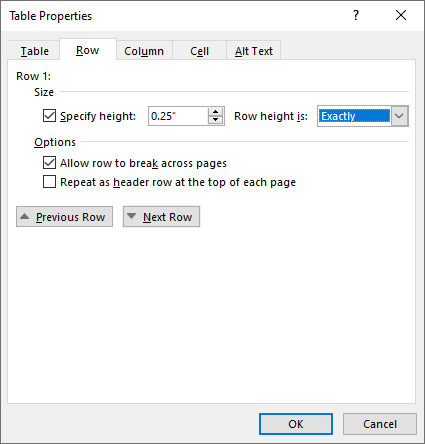Confirm settings with OK button
The height and width of the screenshot is (444, 425).
[296, 424]
